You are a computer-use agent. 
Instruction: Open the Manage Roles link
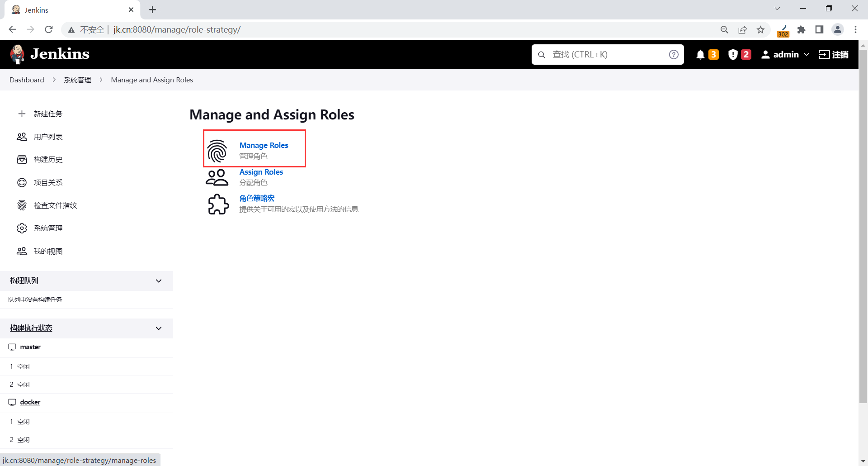(x=264, y=145)
